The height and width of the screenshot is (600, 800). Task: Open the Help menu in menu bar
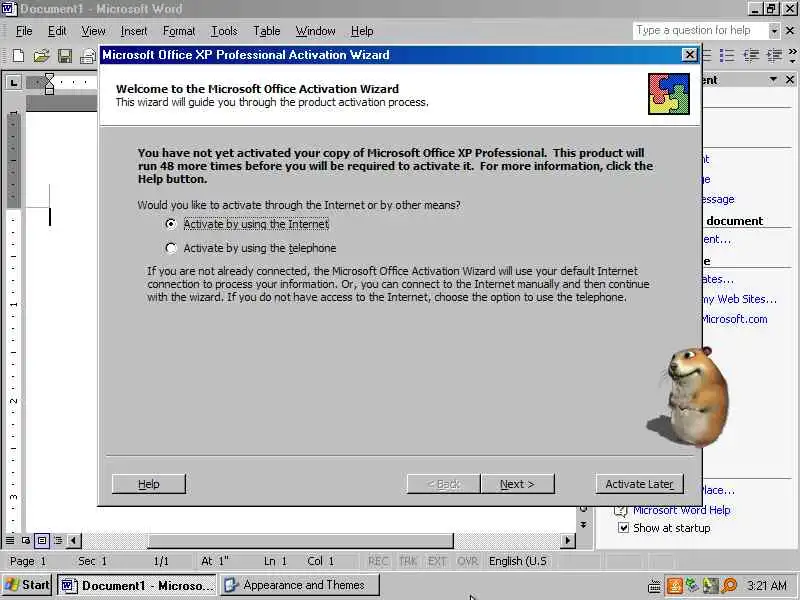pos(362,31)
